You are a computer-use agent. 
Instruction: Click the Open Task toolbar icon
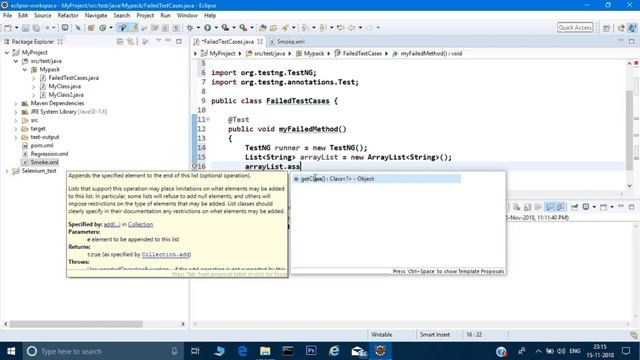tap(273, 28)
